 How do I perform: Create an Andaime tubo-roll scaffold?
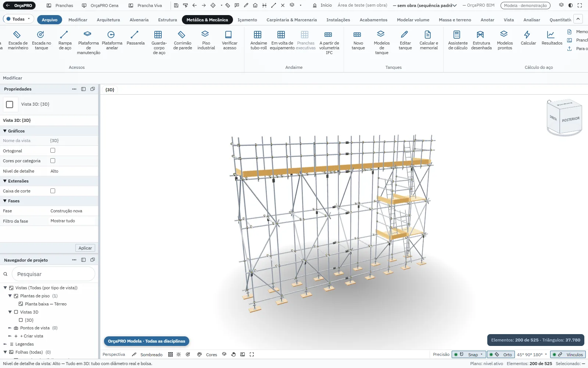pyautogui.click(x=258, y=40)
